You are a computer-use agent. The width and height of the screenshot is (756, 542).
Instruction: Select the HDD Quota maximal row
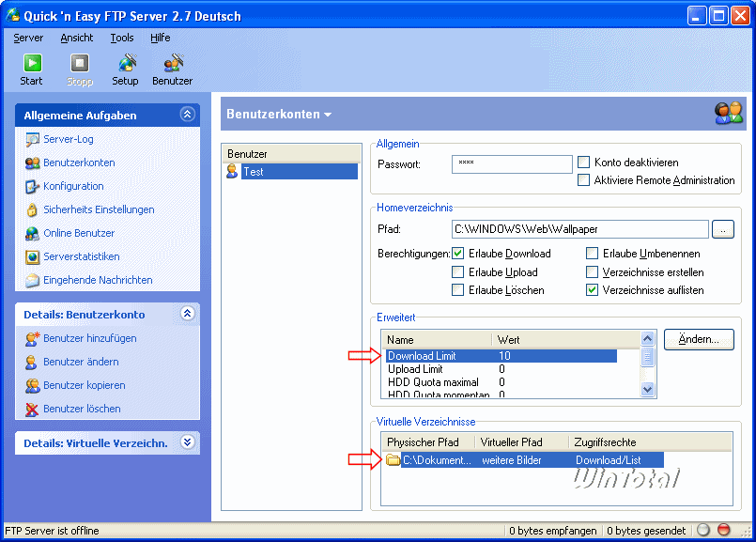pos(501,382)
